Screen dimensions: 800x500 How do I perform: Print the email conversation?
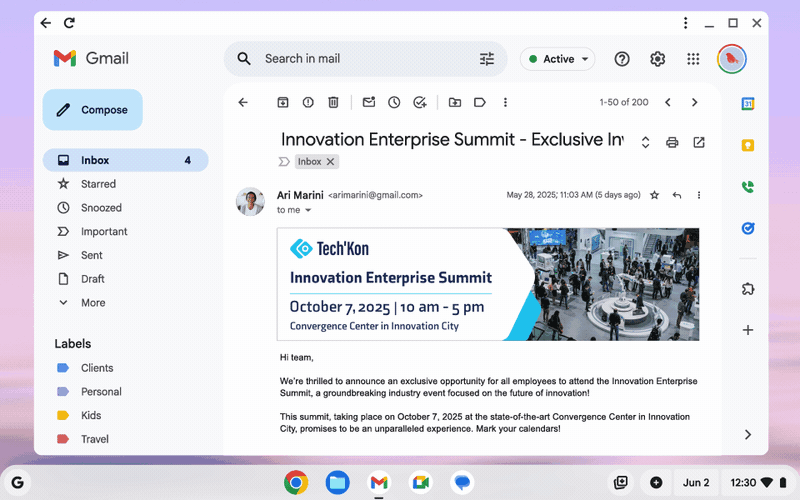click(x=672, y=142)
